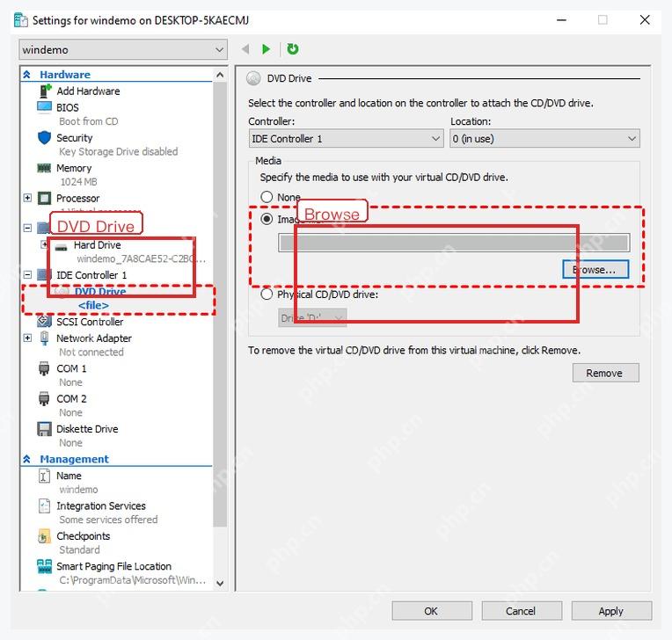Screen dimensions: 672x640
Task: Click the Cancel button
Action: [522, 611]
